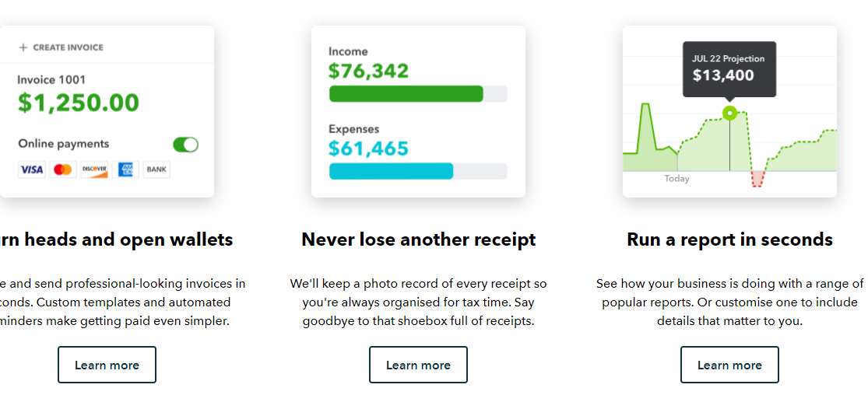Click the JUL 22 Projection tooltip
Screen dimensions: 868x395
pyautogui.click(x=729, y=69)
